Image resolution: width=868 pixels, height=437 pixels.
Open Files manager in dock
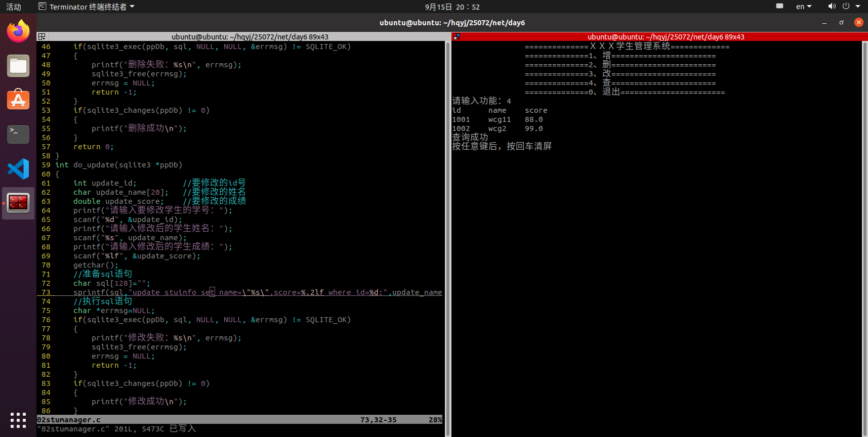point(18,66)
